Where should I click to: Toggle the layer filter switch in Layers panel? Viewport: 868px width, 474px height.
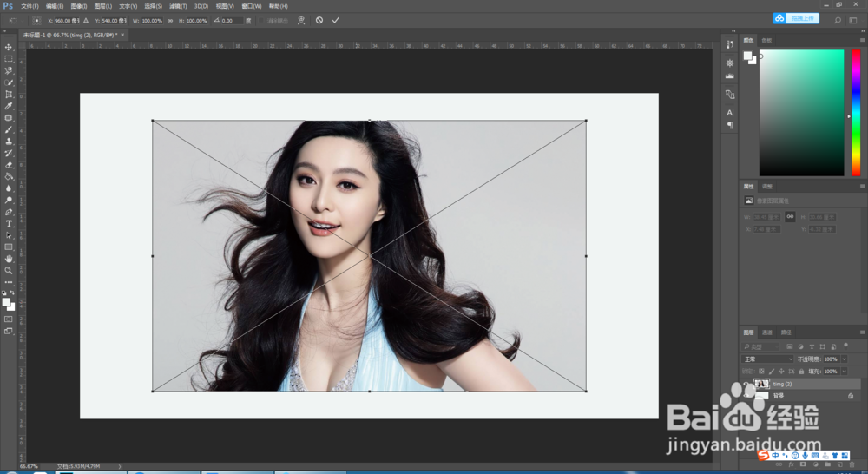(845, 346)
